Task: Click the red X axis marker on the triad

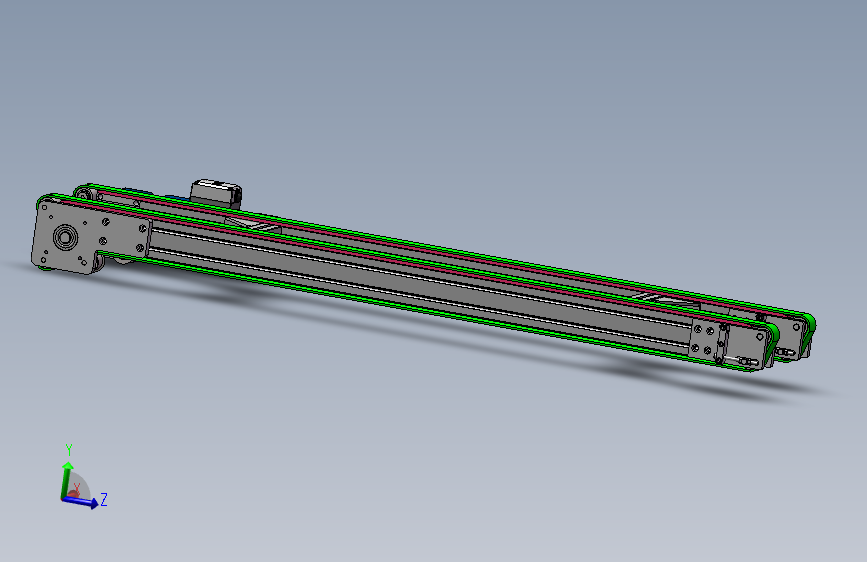Action: tap(74, 492)
